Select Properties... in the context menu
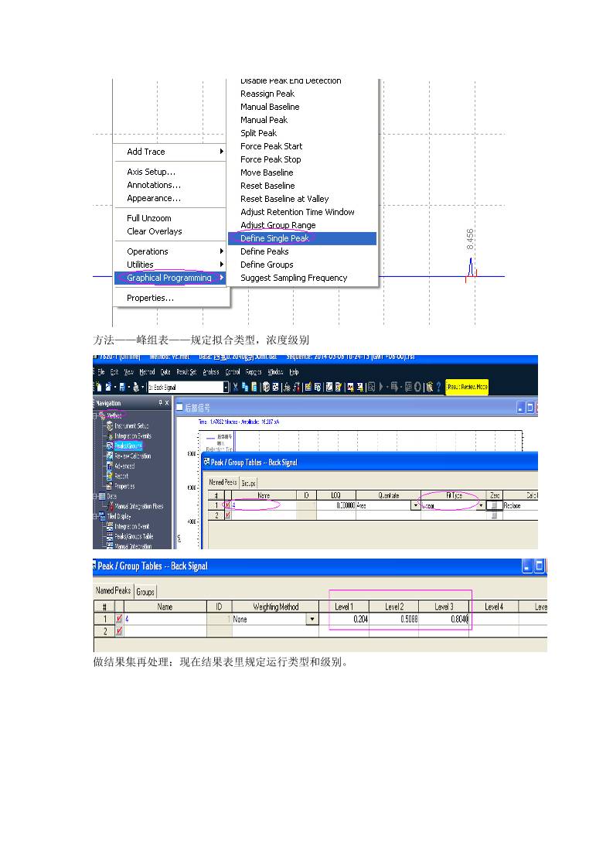613x868 pixels. tap(150, 298)
